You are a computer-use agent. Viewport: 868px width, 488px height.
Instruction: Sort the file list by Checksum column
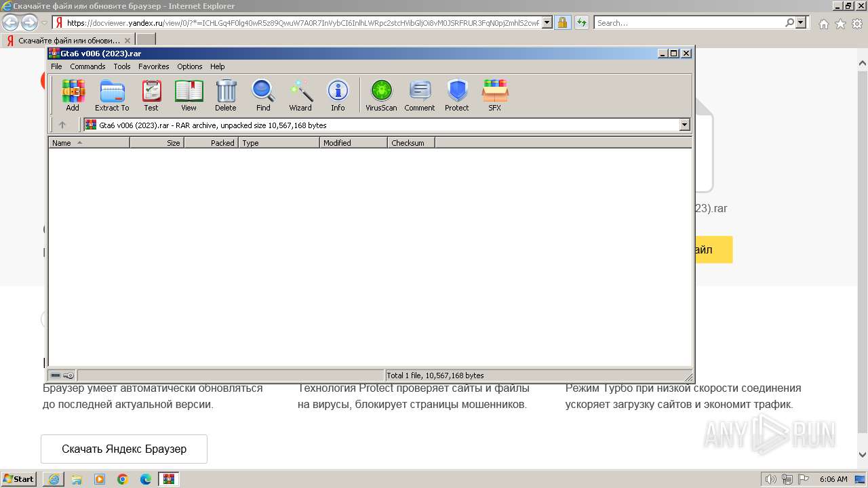click(x=411, y=143)
